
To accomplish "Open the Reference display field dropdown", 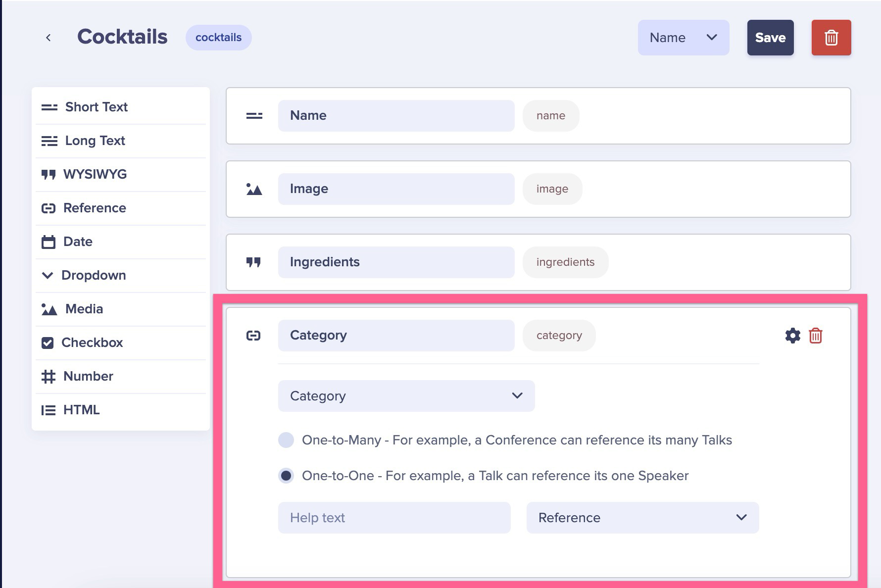I will 642,517.
